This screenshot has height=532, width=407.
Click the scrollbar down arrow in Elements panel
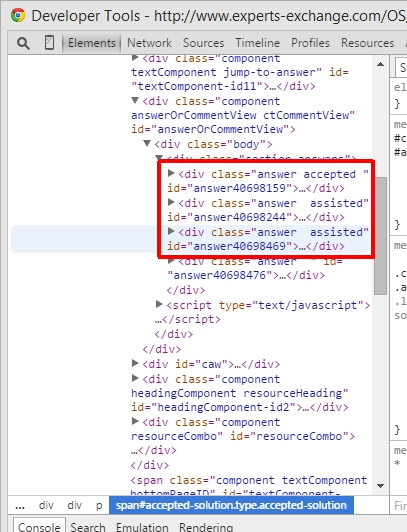coord(381,486)
